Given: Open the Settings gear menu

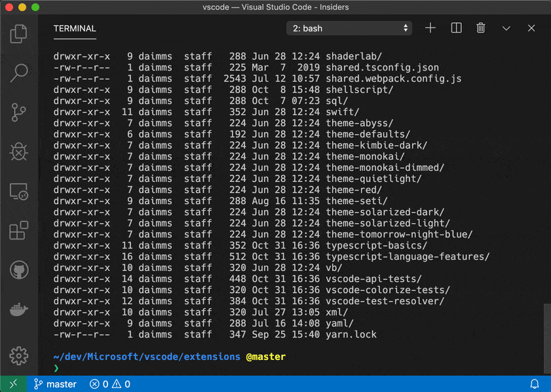Looking at the screenshot, I should tap(18, 356).
